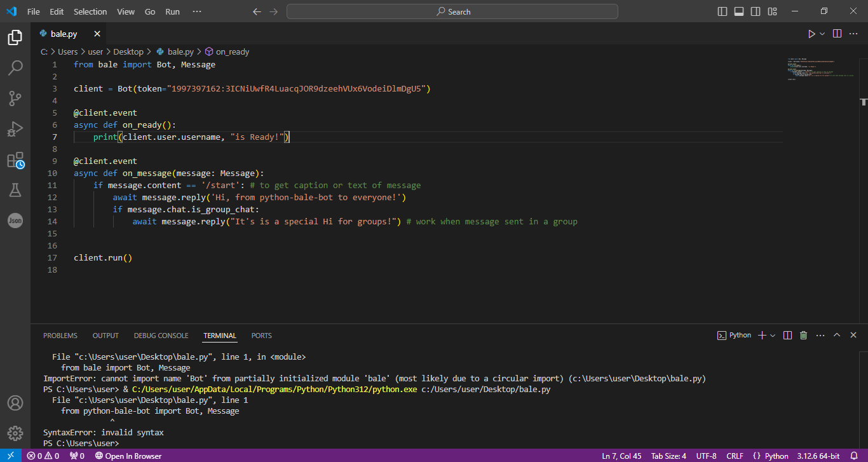Close the terminal panel
The width and height of the screenshot is (868, 462).
[x=853, y=335]
